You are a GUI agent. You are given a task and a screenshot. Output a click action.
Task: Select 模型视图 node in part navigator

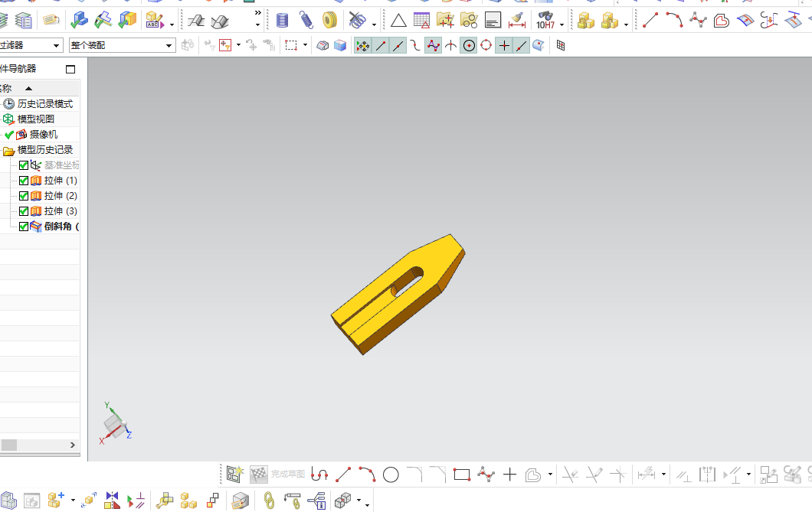tap(36, 119)
